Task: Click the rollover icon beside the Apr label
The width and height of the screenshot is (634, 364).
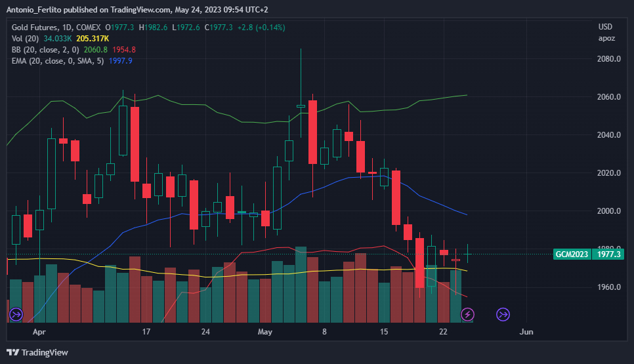Action: 16,315
